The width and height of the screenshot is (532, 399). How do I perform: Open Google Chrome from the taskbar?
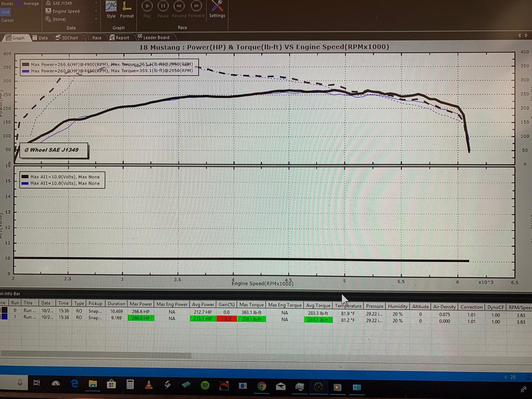pos(262,386)
